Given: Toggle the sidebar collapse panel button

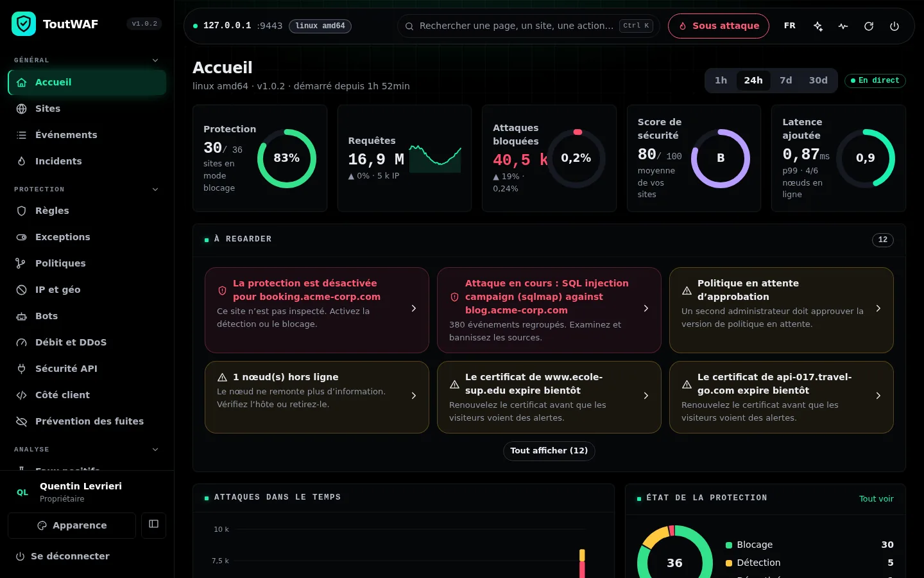Looking at the screenshot, I should 154,525.
